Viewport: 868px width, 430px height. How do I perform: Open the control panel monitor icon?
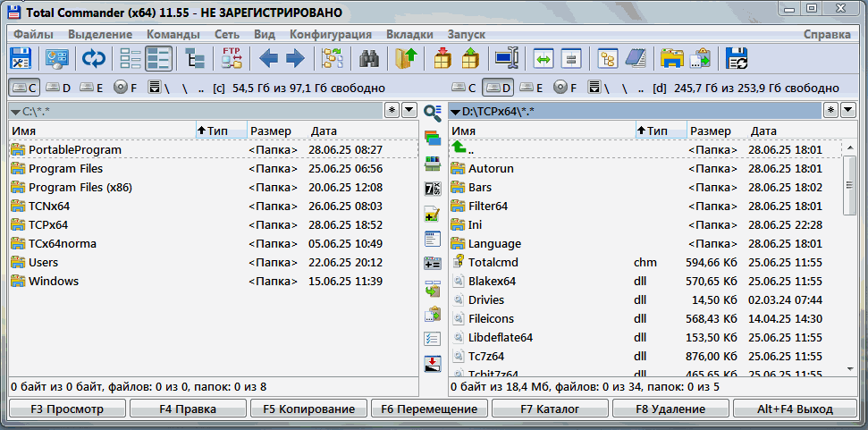pos(56,59)
